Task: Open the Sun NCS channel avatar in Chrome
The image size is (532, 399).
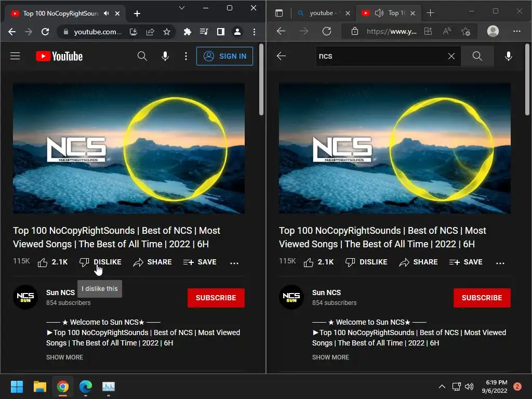Action: tap(25, 297)
